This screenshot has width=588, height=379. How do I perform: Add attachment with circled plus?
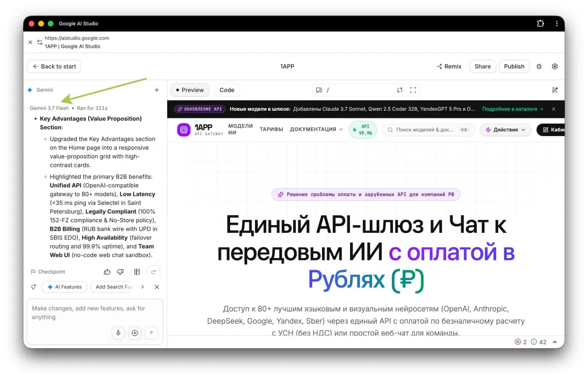click(135, 333)
